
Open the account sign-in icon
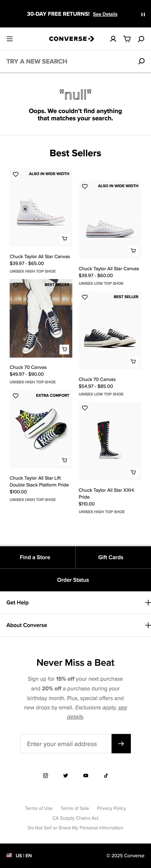coord(113,39)
